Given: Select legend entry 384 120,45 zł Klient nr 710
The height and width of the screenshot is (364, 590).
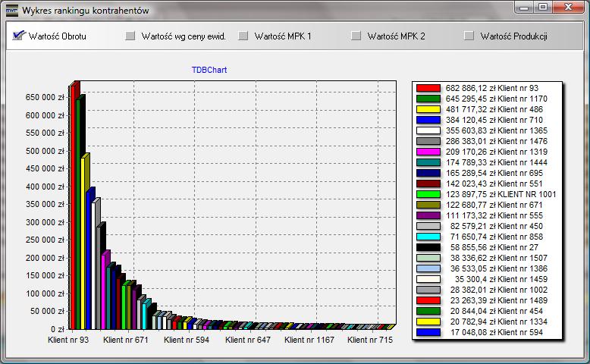Looking at the screenshot, I should click(x=494, y=120).
